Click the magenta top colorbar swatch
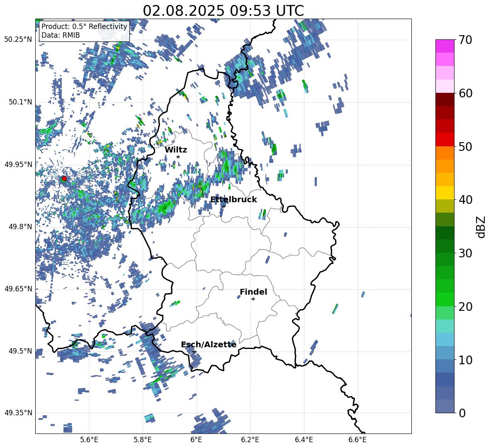Image resolution: width=491 pixels, height=448 pixels. [445, 46]
